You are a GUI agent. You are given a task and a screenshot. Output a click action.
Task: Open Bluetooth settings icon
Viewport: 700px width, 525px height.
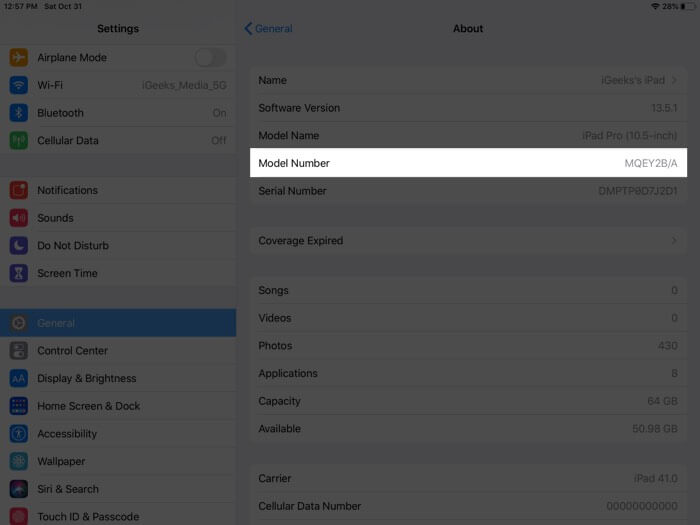(x=19, y=113)
